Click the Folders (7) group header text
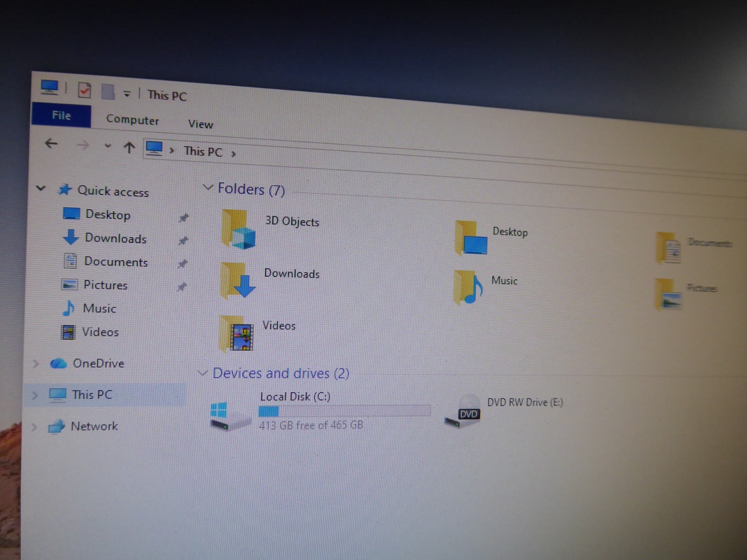The image size is (747, 560). pos(251,189)
